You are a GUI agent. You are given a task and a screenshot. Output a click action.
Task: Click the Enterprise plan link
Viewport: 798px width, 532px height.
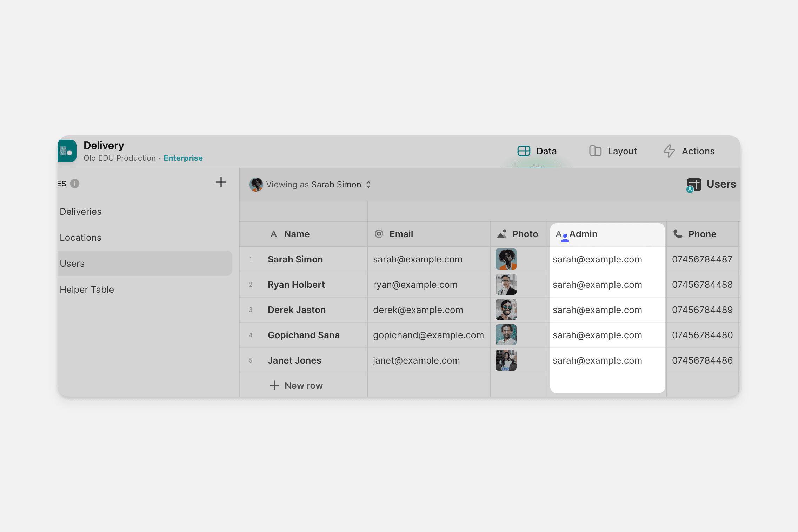coord(183,158)
